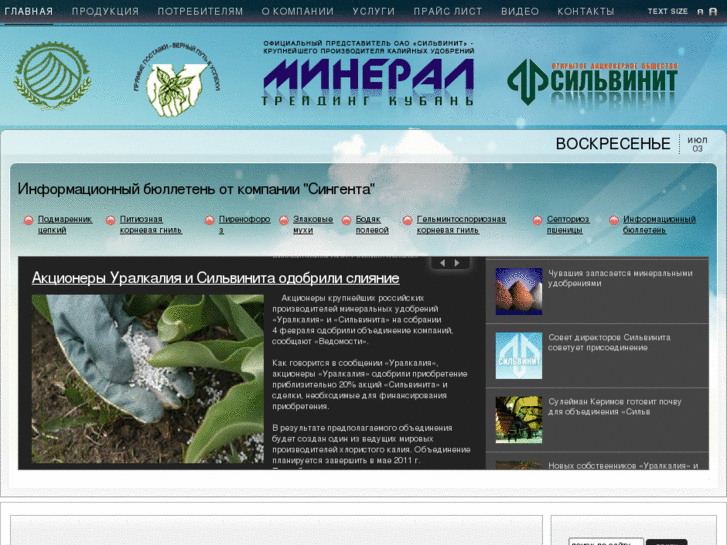727x545 pixels.
Task: Select the УСЛУГИ menu item
Action: [374, 11]
